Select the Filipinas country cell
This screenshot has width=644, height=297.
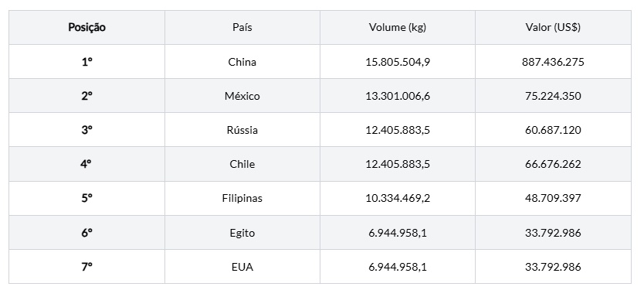242,198
